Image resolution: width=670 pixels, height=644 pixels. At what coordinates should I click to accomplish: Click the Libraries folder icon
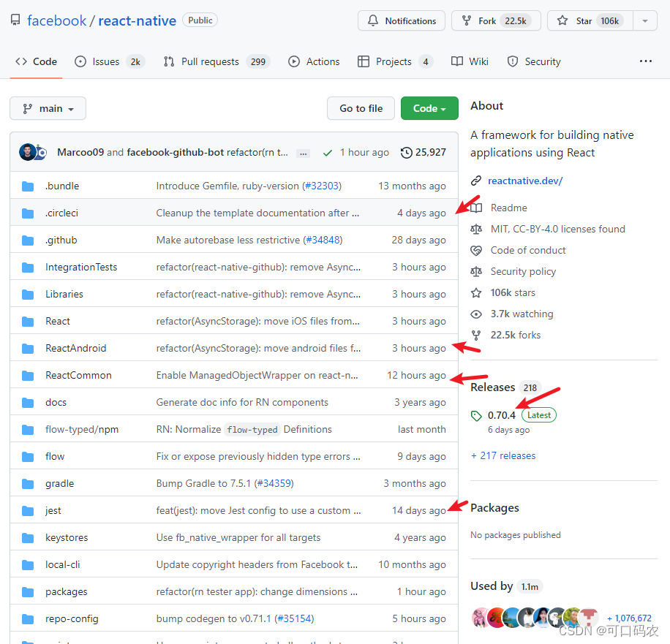click(x=28, y=295)
